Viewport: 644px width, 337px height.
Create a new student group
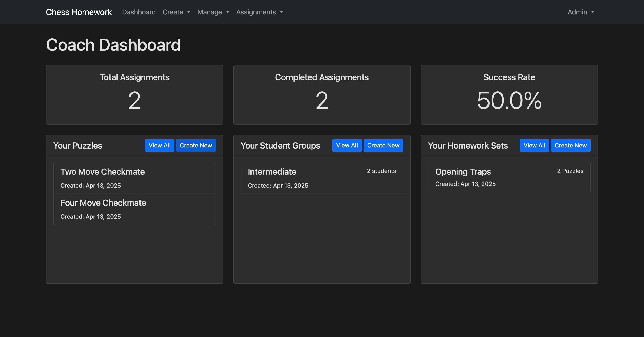(383, 145)
